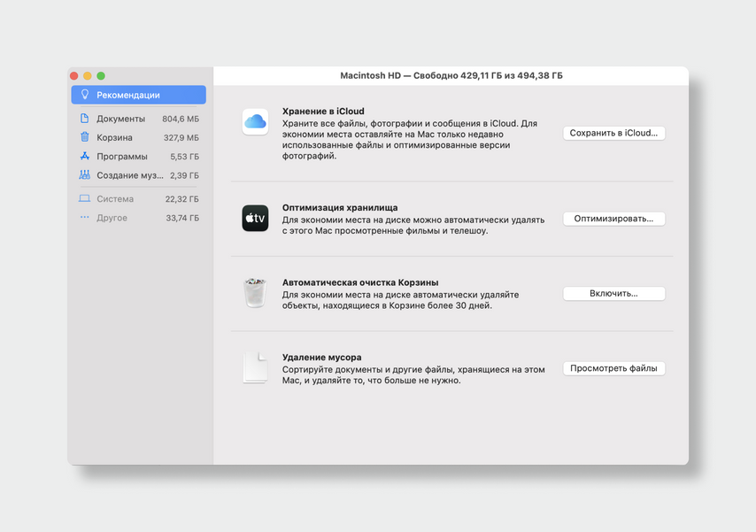Select the Другое row
Viewport: 756px width, 532px height.
pyautogui.click(x=138, y=218)
